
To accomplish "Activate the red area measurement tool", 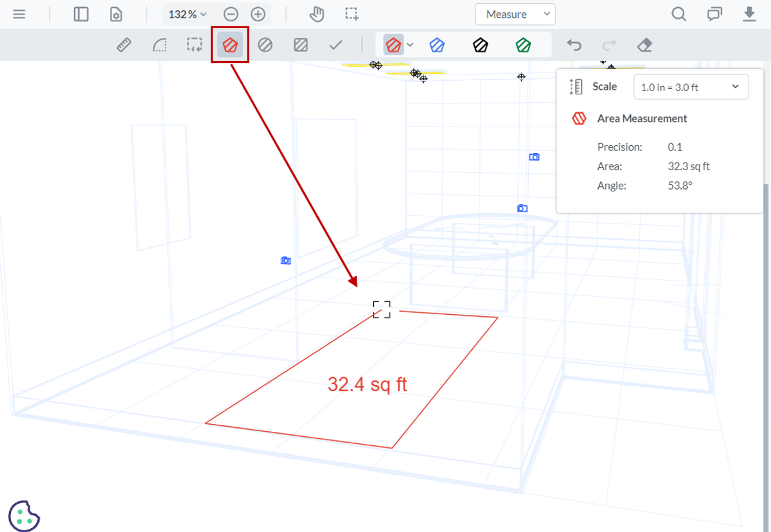I will [229, 45].
